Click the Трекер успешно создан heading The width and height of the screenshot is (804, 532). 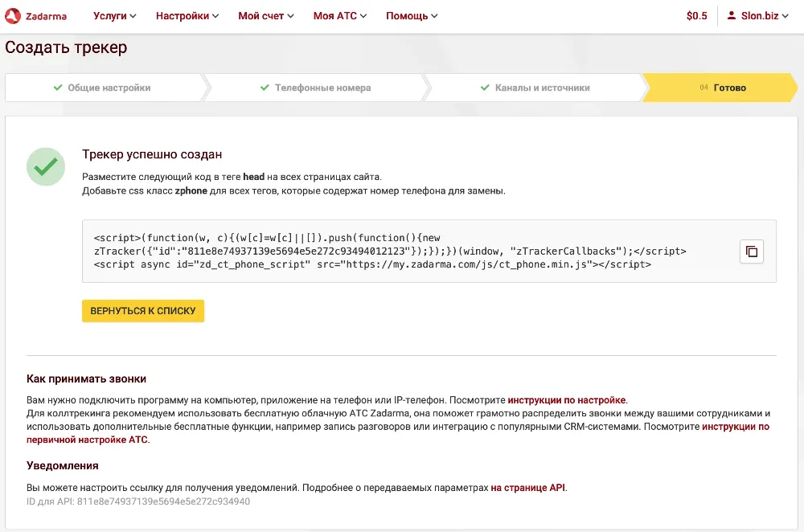pos(152,154)
